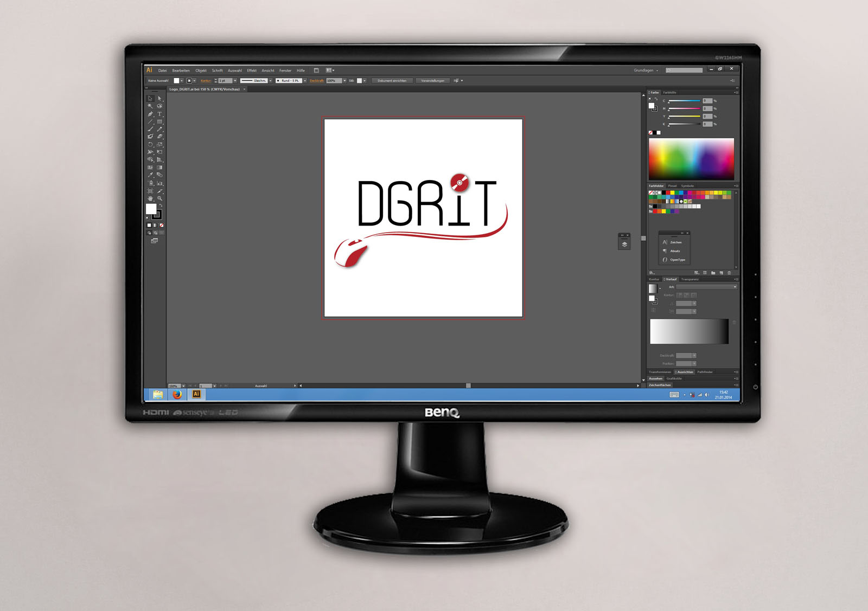This screenshot has height=611, width=868.
Task: Open stroke color dropdown in control bar
Action: pyautogui.click(x=194, y=81)
